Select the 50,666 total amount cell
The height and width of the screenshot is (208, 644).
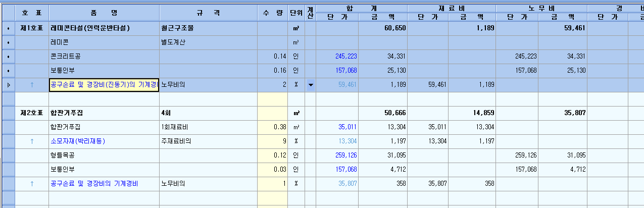tap(383, 113)
